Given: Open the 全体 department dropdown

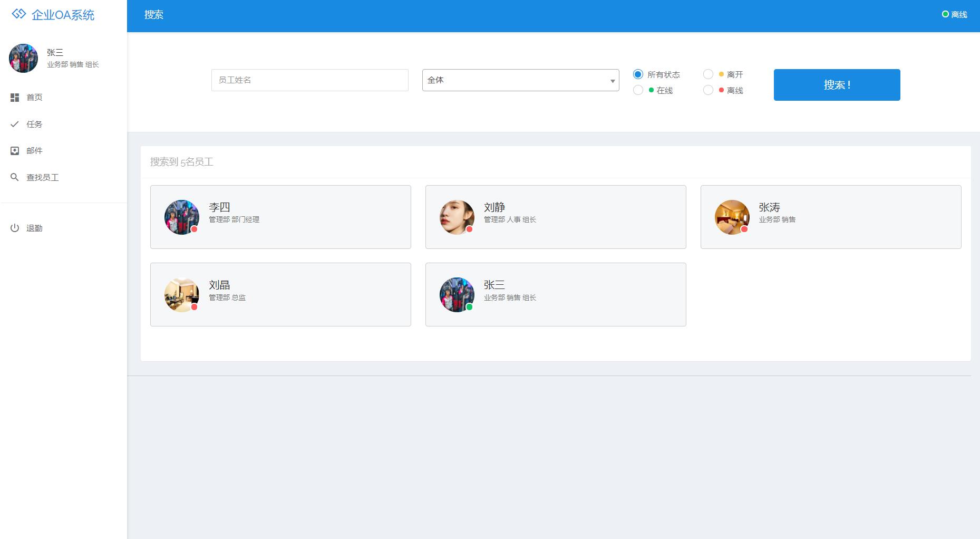Looking at the screenshot, I should [x=521, y=80].
